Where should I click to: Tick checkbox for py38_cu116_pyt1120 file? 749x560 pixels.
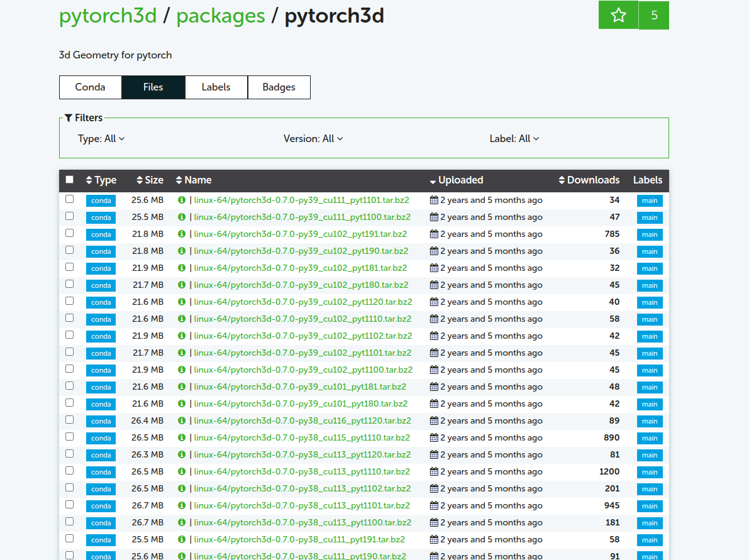coord(70,420)
